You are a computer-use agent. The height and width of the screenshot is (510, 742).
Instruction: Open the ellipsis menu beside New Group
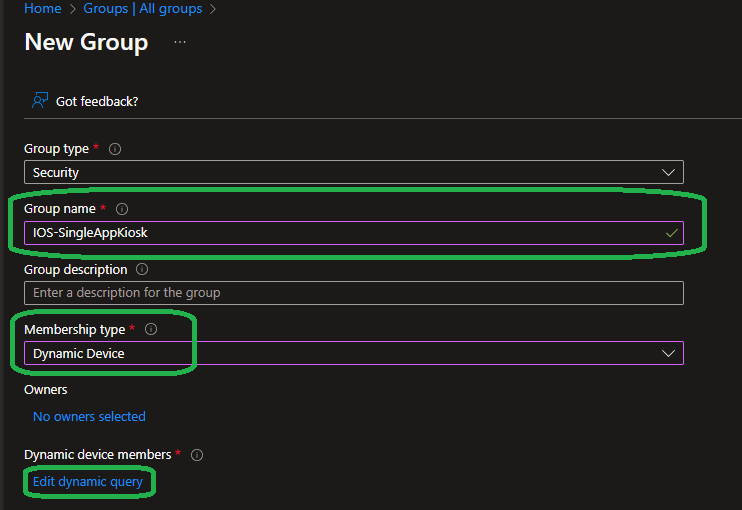click(180, 42)
